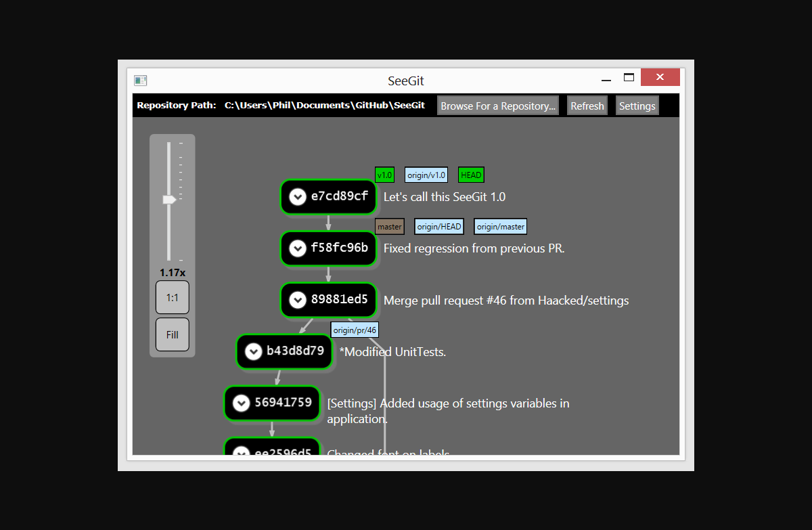Screen dimensions: 812x530
Task: Click message "*Modified UnitTests."
Action: 393,352
